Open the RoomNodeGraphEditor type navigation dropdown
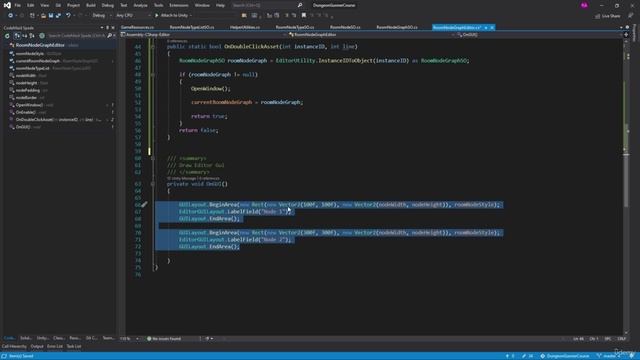640x360 pixels. tap(371, 35)
